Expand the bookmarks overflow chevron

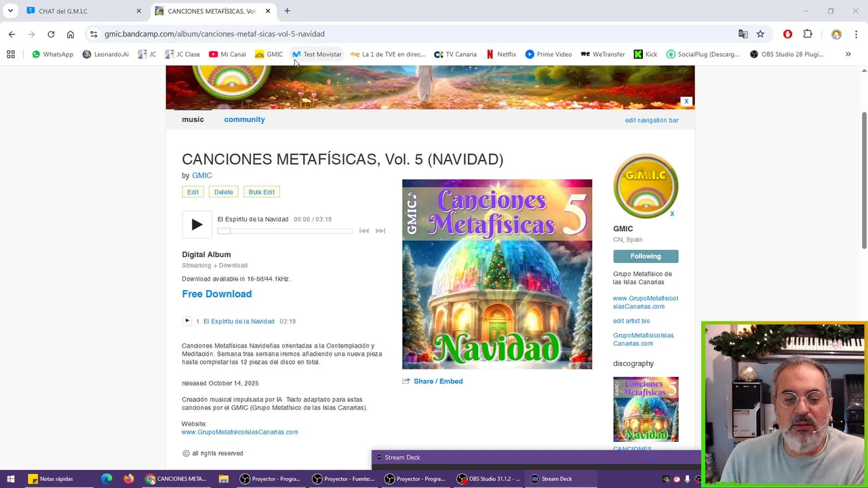coord(848,54)
